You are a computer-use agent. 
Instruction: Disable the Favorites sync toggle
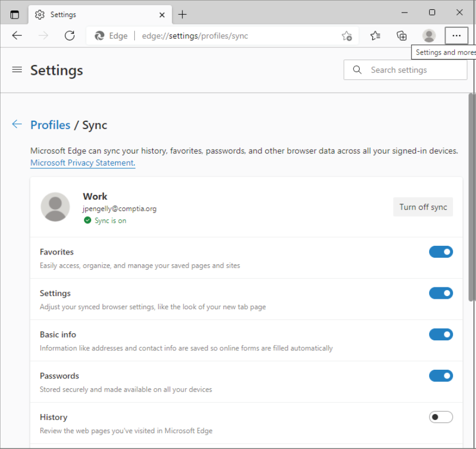tap(441, 252)
